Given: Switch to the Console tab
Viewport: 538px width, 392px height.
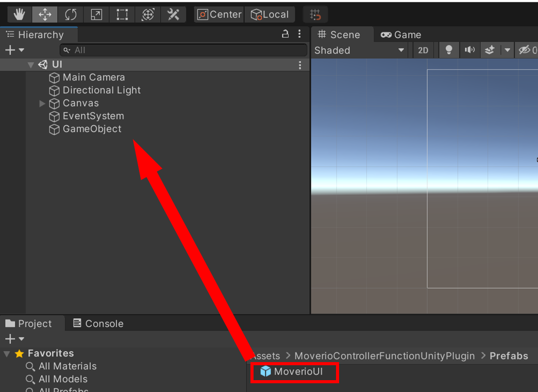Looking at the screenshot, I should coord(98,323).
